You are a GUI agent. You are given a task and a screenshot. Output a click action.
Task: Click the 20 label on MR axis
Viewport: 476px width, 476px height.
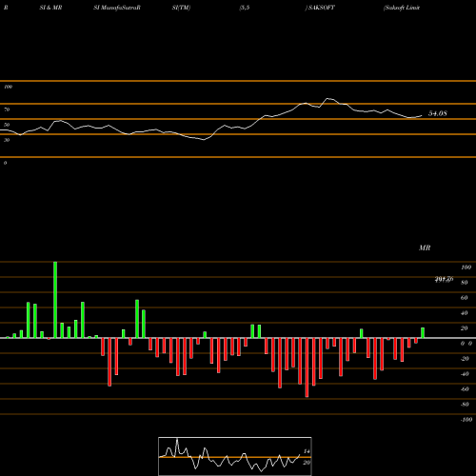[x=465, y=328]
